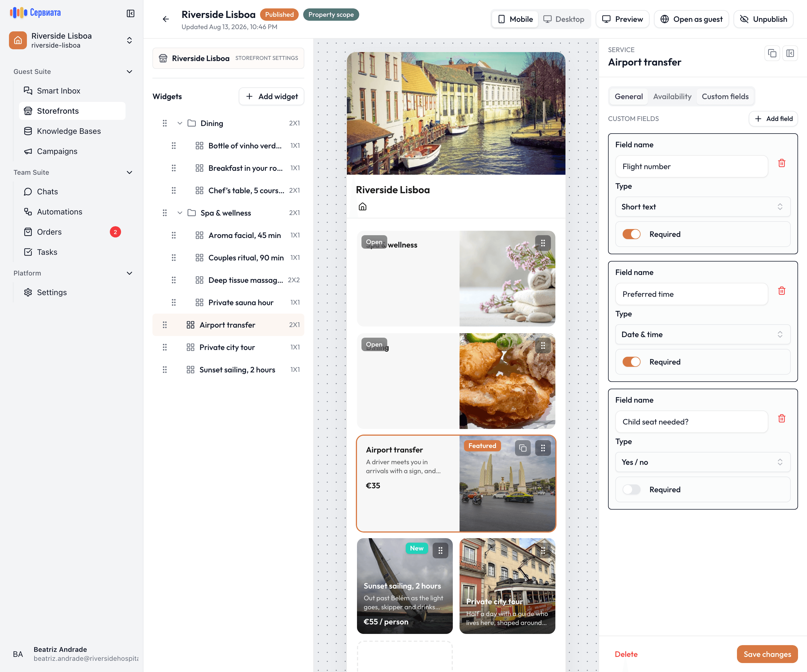Collapse the Guest Suite section
The width and height of the screenshot is (807, 672).
129,72
